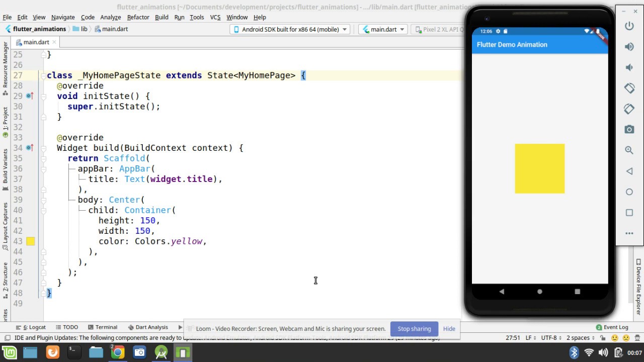Click the Colors.yellow text in code
The image size is (644, 362).
point(168,241)
